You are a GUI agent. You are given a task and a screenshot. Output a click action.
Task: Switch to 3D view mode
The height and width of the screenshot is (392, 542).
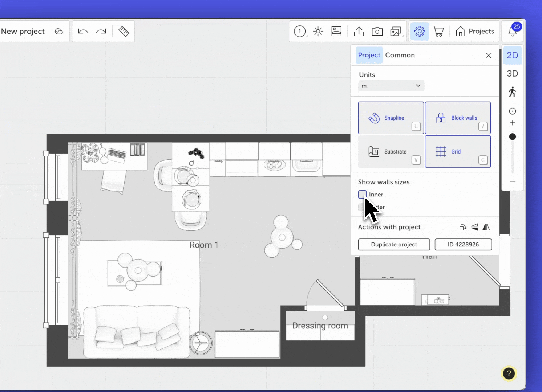click(512, 74)
